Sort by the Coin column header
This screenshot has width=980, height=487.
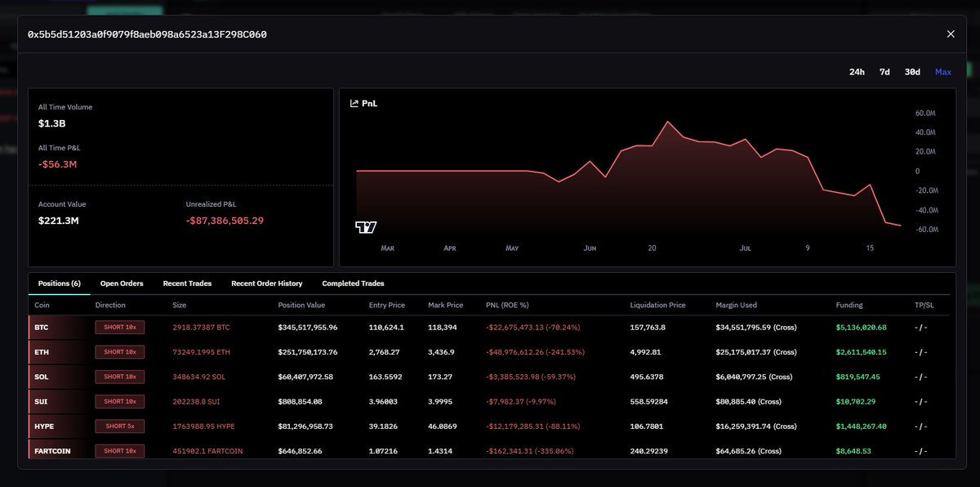click(42, 305)
